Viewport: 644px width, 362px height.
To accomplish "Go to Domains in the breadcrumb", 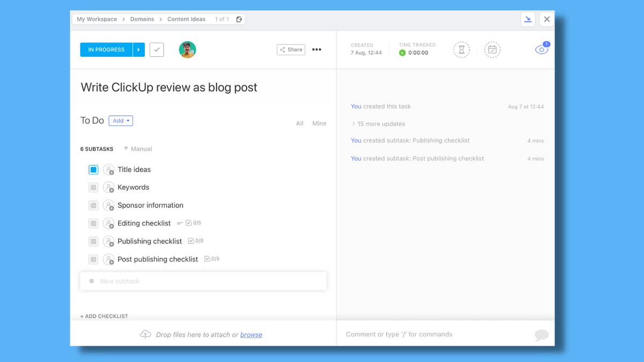I will click(142, 19).
